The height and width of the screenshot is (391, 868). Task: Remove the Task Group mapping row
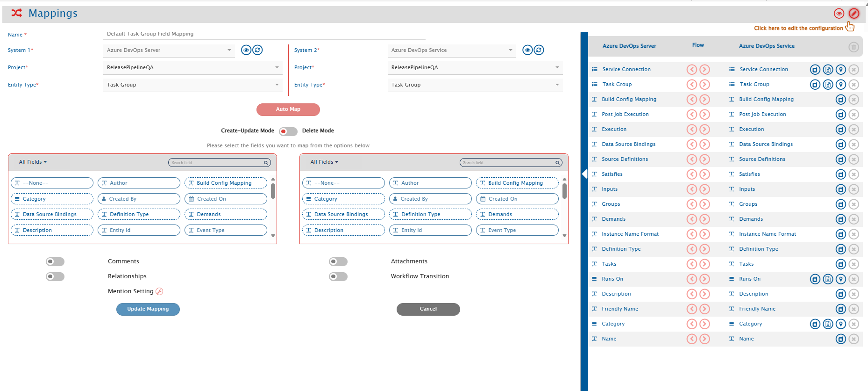[x=854, y=85]
